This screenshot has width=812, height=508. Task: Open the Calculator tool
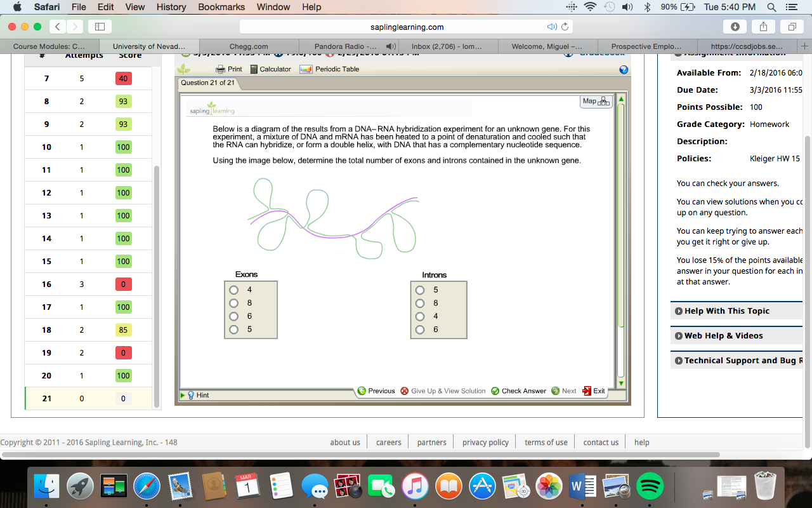[x=270, y=69]
